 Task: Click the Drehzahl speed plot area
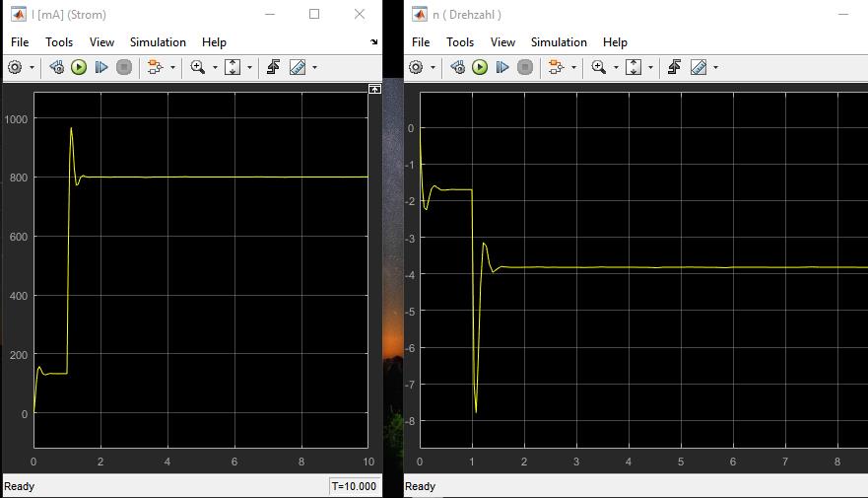[643, 270]
